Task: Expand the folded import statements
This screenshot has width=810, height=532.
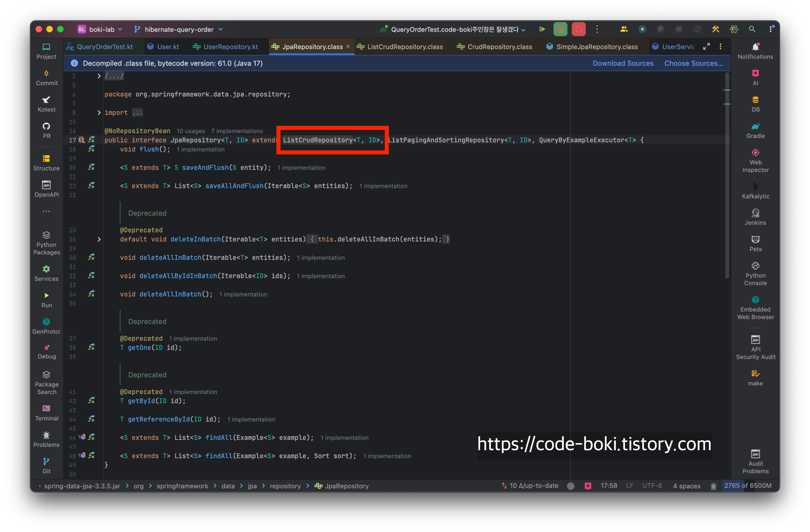Action: tap(99, 113)
